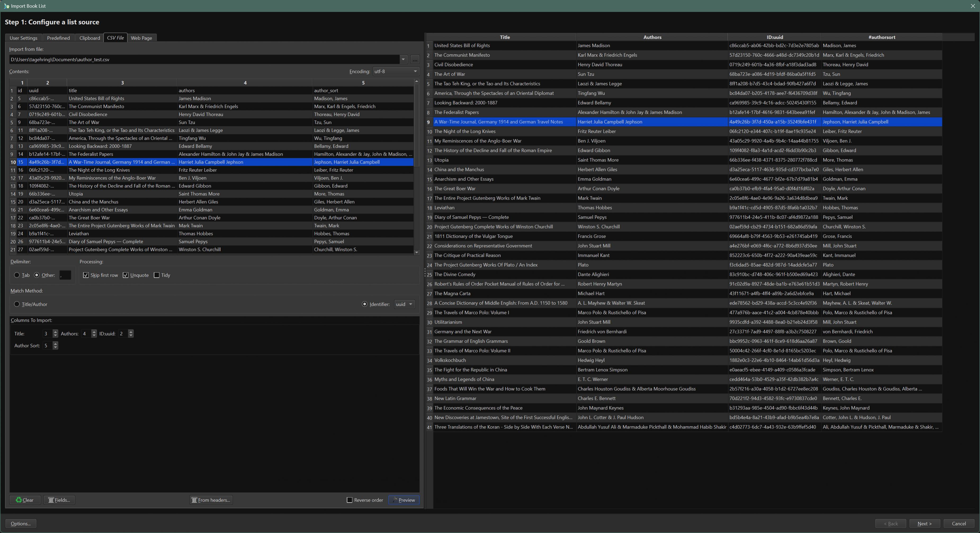The width and height of the screenshot is (980, 533).
Task: Expand the Identifier uuid dropdown
Action: click(404, 304)
